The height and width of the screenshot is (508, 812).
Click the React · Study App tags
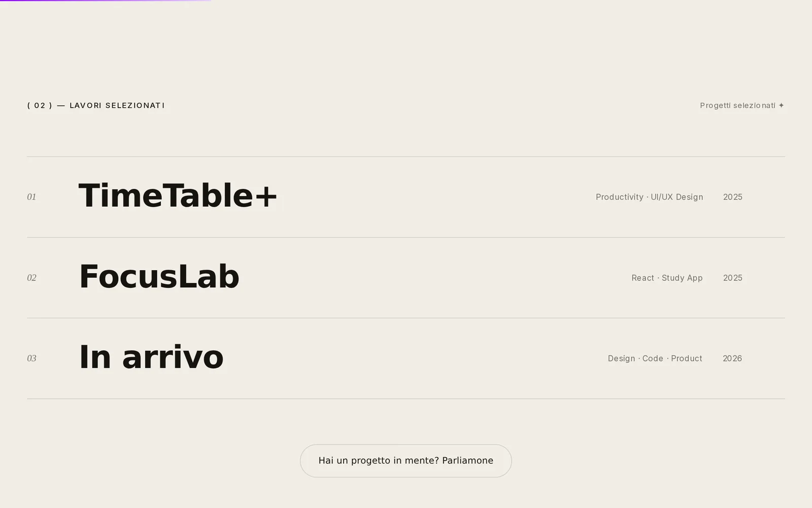point(667,278)
